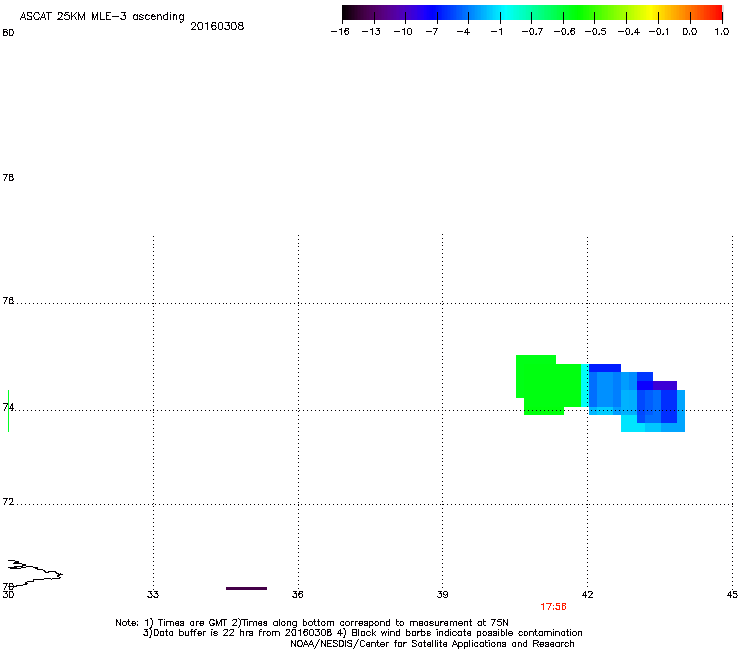Click the purple cell atop the blue patch

click(x=664, y=386)
